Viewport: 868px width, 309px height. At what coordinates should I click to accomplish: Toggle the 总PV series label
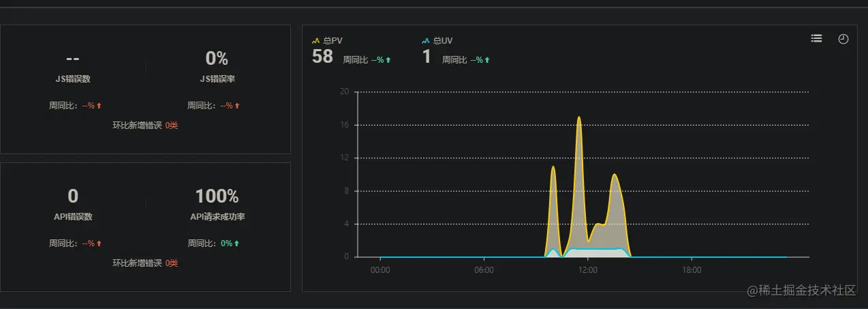(332, 41)
